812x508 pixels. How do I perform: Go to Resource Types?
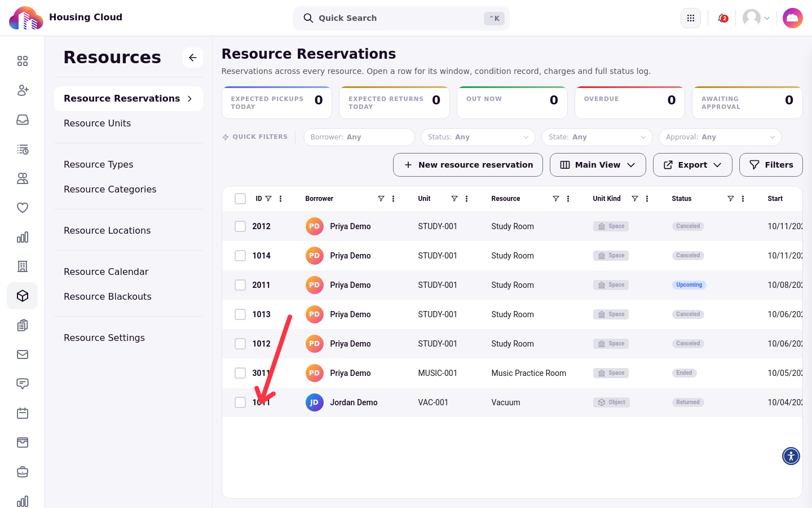pos(99,164)
